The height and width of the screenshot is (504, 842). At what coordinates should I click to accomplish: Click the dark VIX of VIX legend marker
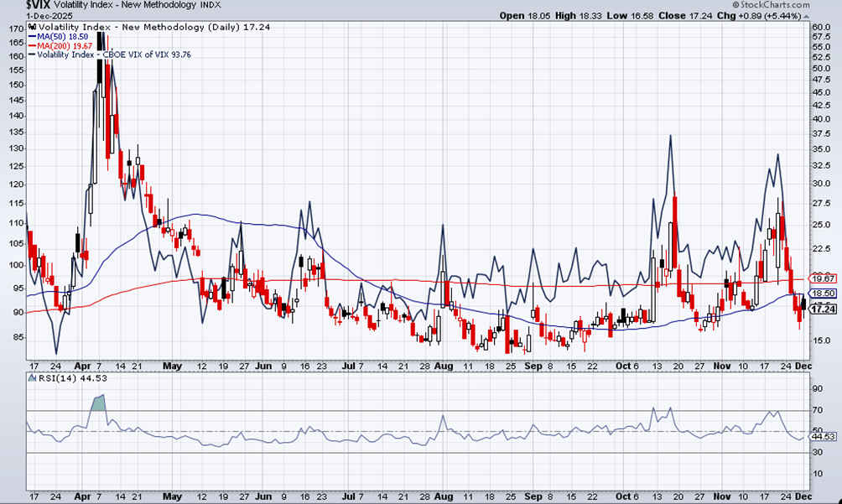[x=32, y=55]
